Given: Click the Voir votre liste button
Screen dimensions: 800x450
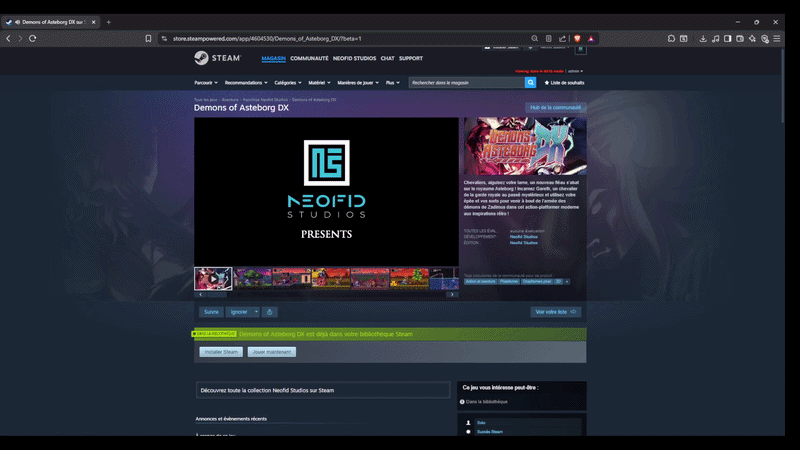Looking at the screenshot, I should point(556,312).
